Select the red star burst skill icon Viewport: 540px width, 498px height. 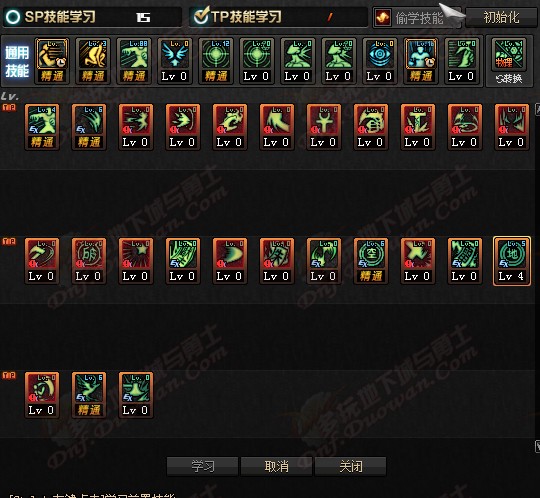(136, 261)
